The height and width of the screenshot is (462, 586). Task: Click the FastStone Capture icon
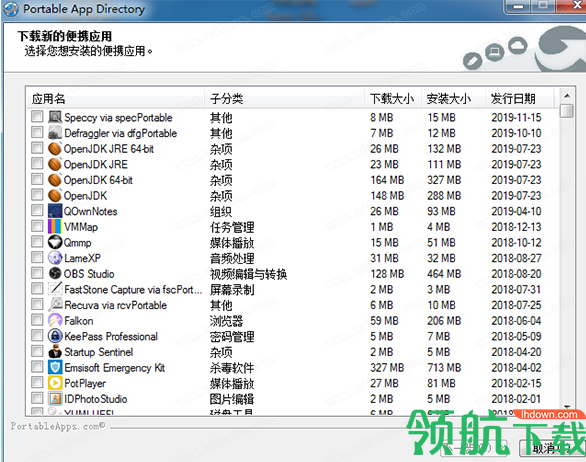[55, 289]
